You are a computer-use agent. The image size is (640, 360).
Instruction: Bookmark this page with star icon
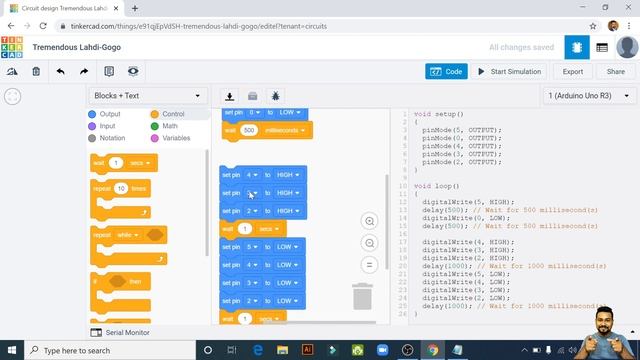pyautogui.click(x=593, y=26)
